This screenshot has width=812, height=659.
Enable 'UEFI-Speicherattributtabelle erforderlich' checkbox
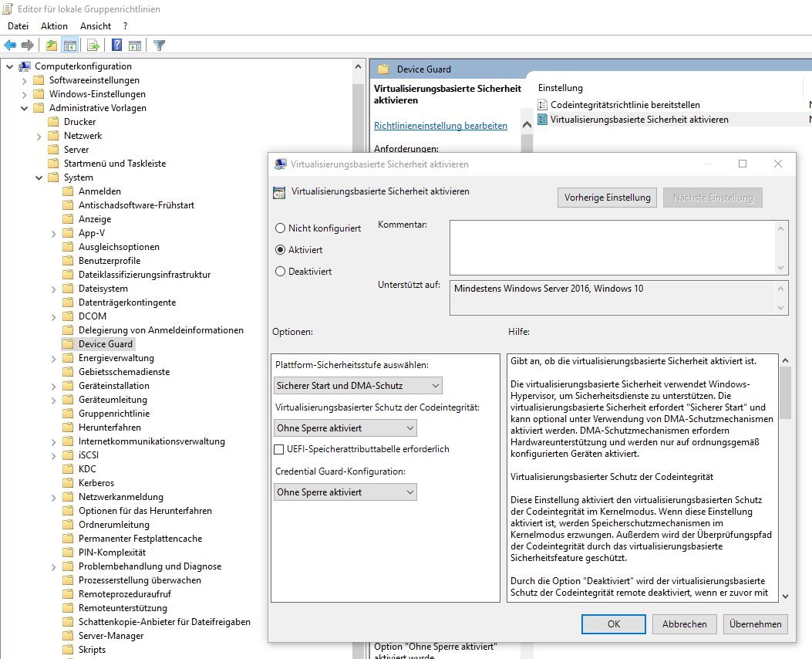coord(279,449)
